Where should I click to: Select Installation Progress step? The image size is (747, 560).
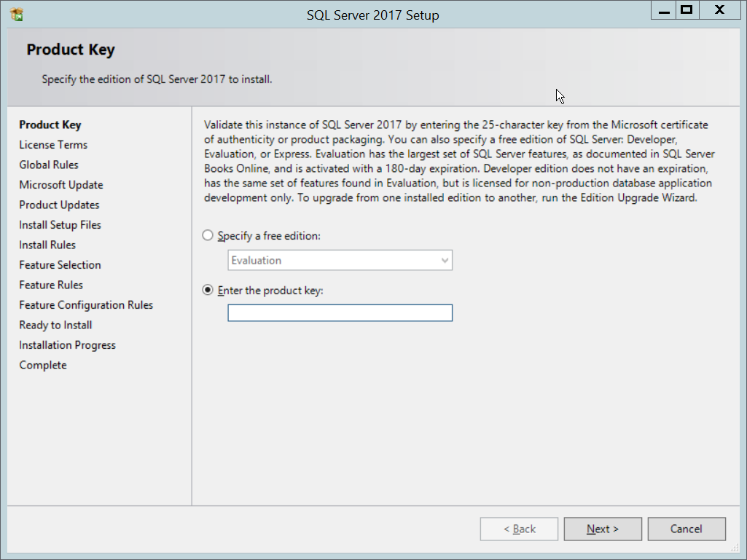pyautogui.click(x=67, y=345)
